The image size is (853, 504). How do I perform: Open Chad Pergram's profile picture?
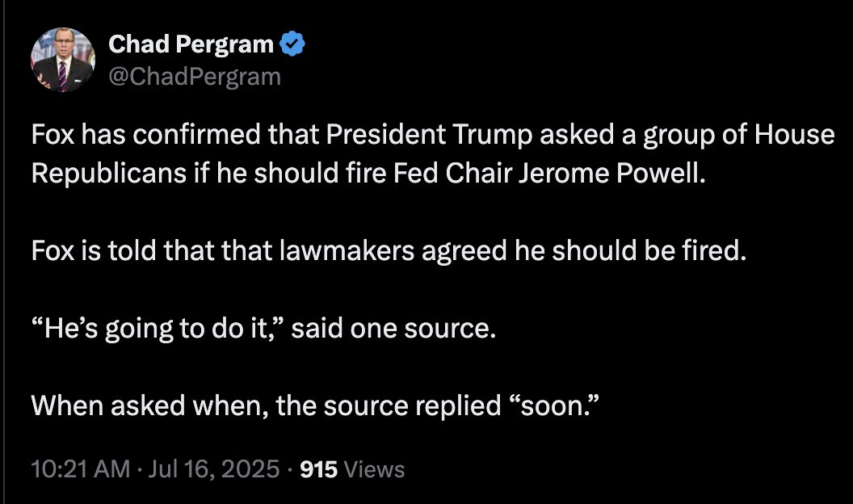62,61
